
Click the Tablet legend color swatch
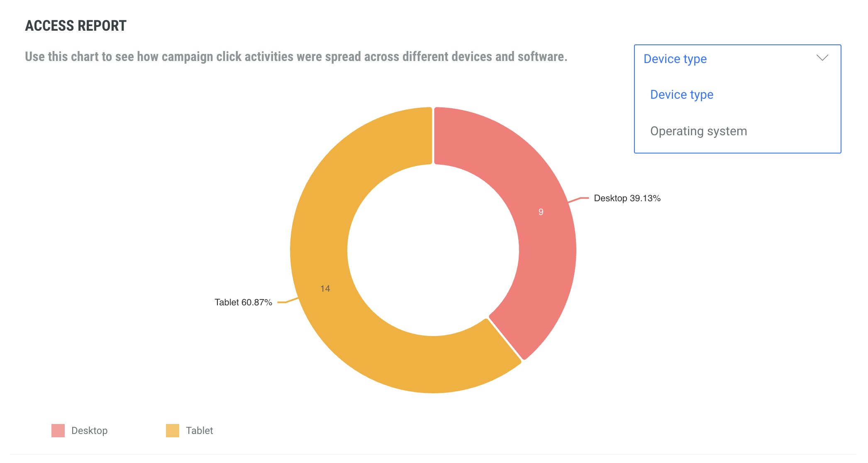click(x=173, y=431)
